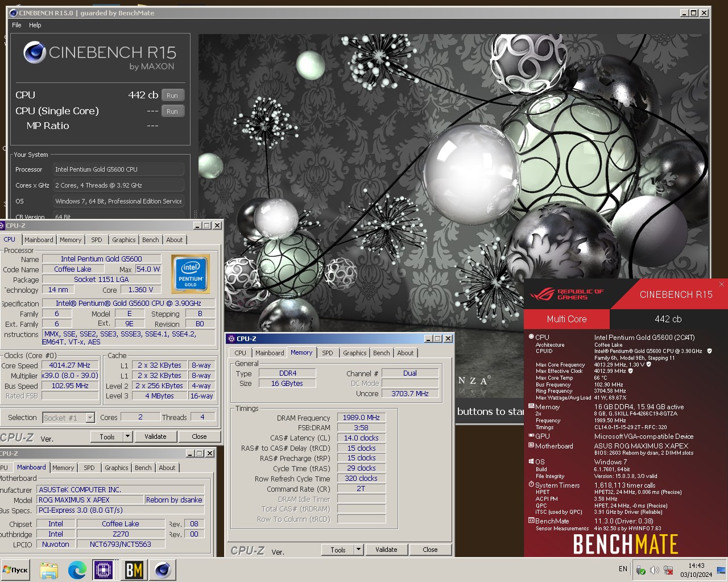Click the Cores field showing 2

140,417
